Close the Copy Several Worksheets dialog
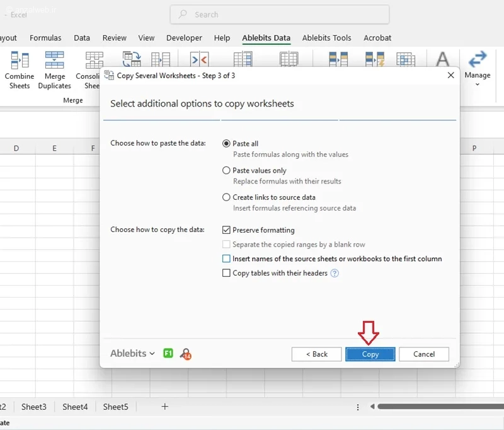The image size is (504, 430). [451, 75]
